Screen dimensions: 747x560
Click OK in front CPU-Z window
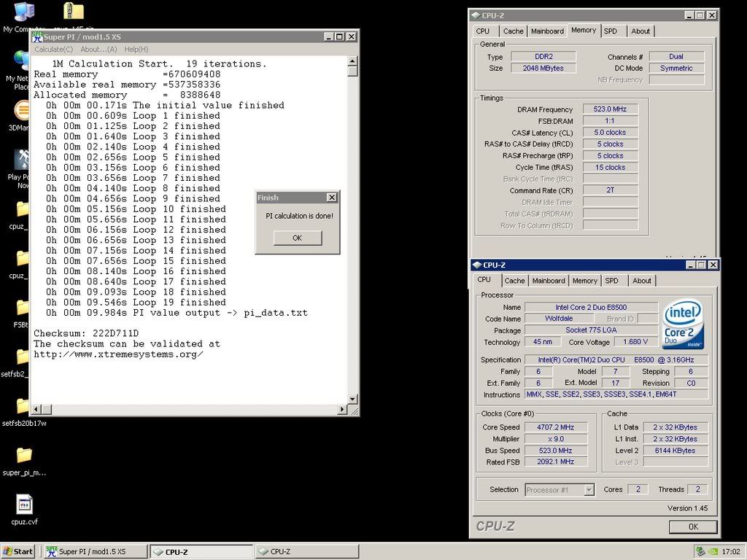coord(693,526)
